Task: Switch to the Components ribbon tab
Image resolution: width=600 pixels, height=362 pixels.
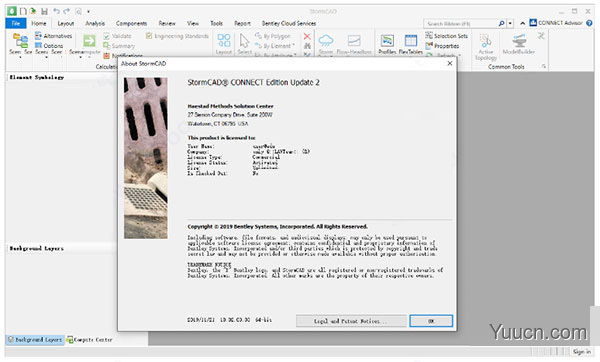Action: pos(131,23)
